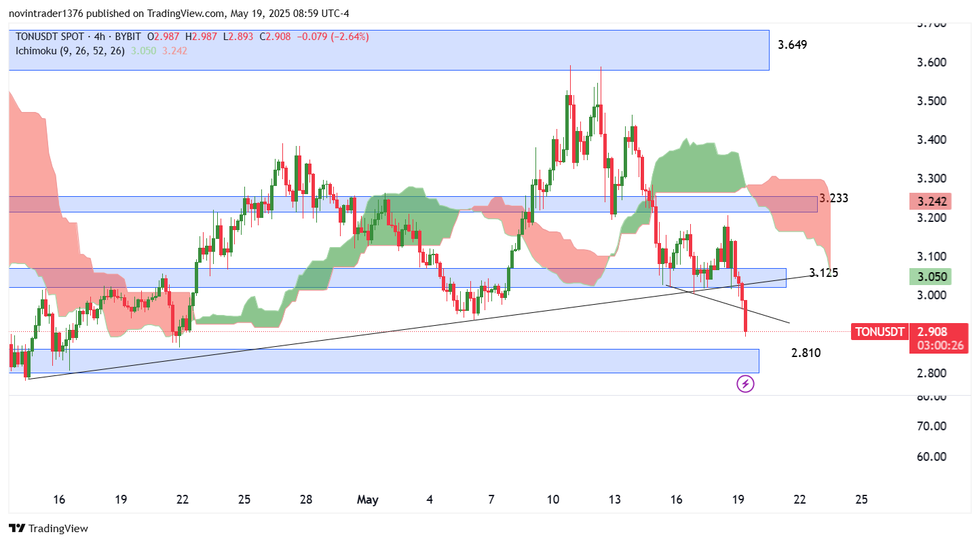The height and width of the screenshot is (543, 980).
Task: Click the -0.079 (-2.64%) change value
Action: click(x=335, y=37)
